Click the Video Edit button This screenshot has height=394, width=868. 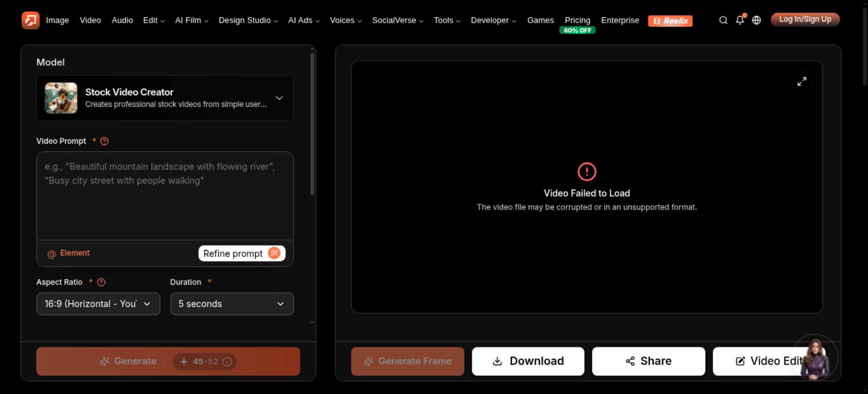pyautogui.click(x=768, y=361)
